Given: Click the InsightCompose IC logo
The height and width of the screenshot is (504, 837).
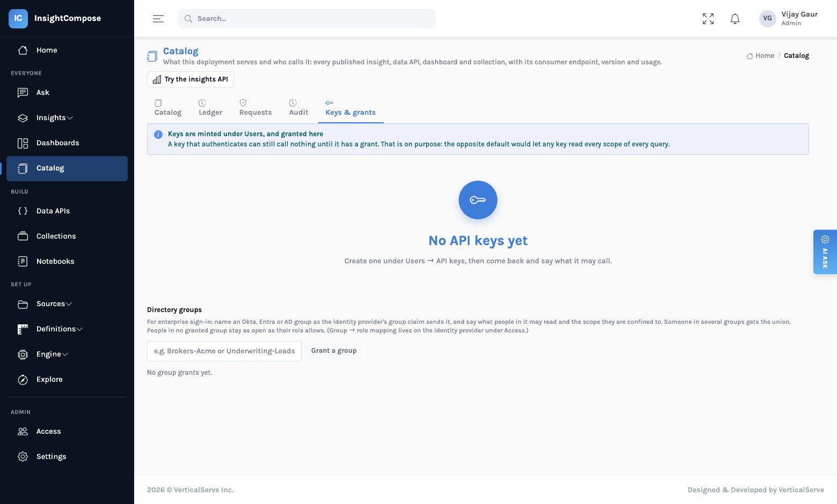Looking at the screenshot, I should (x=18, y=18).
